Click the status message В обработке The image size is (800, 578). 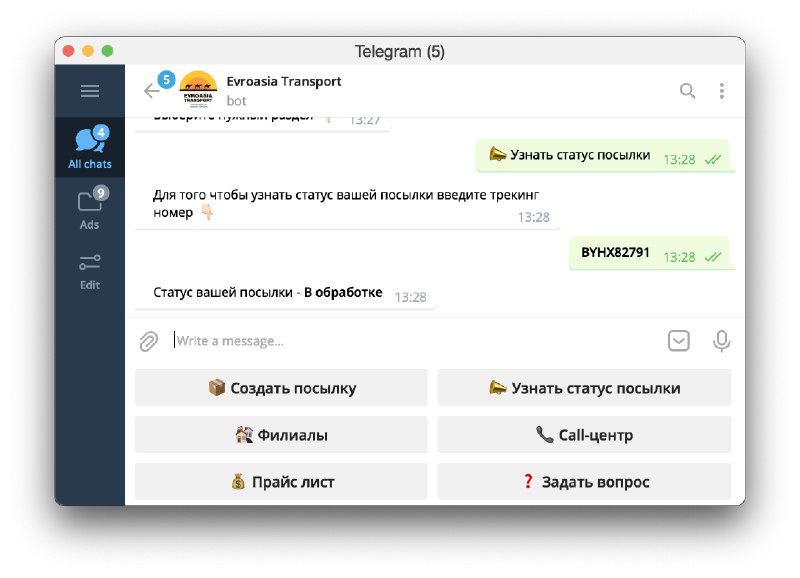pyautogui.click(x=286, y=293)
